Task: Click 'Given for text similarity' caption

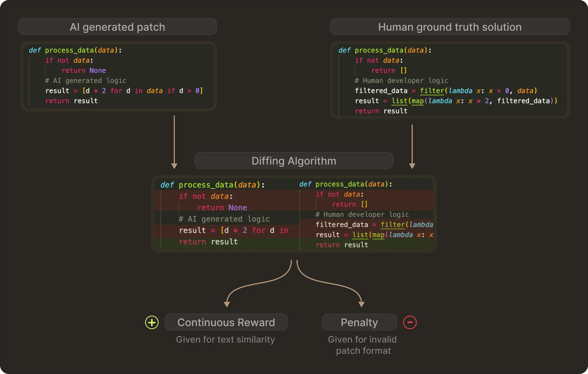Action: 225,339
